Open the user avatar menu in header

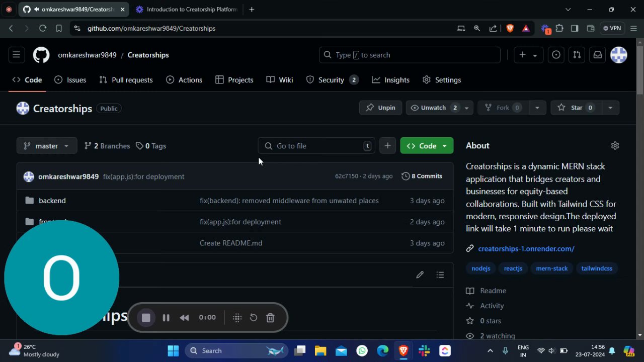click(x=619, y=55)
